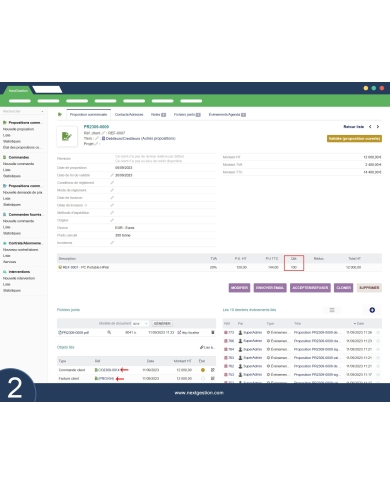Edit the Incoterms pencil icon
This screenshot has height=484, width=390.
coord(112,243)
